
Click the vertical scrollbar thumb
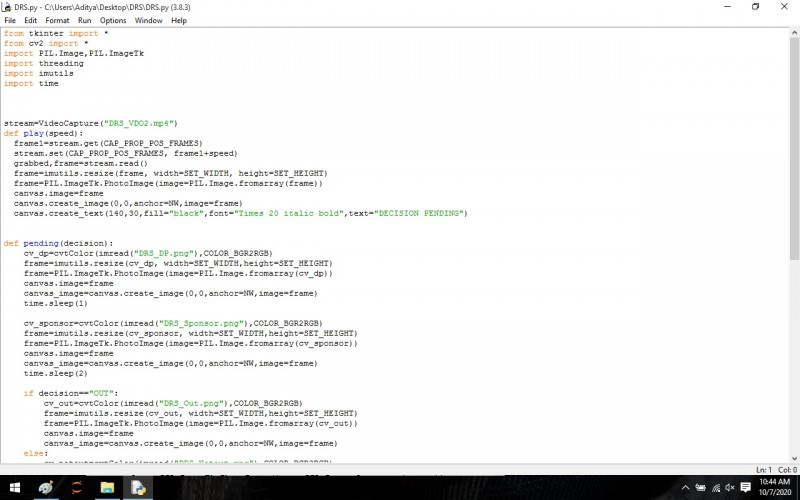coord(794,149)
